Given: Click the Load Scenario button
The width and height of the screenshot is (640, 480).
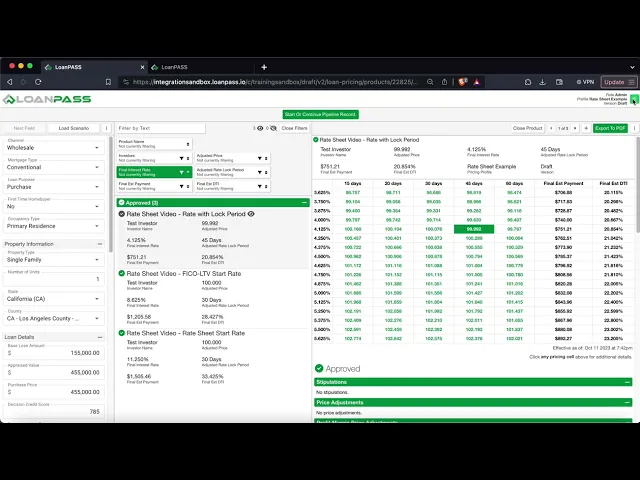Looking at the screenshot, I should pos(73,128).
